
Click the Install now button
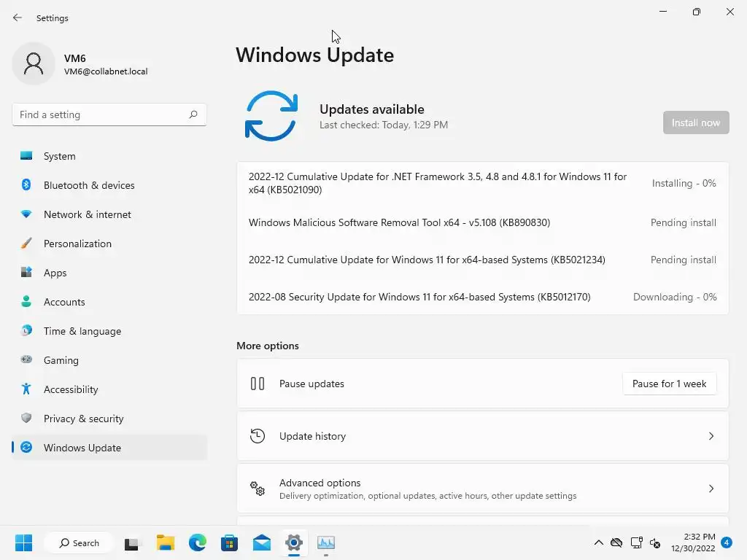[695, 122]
